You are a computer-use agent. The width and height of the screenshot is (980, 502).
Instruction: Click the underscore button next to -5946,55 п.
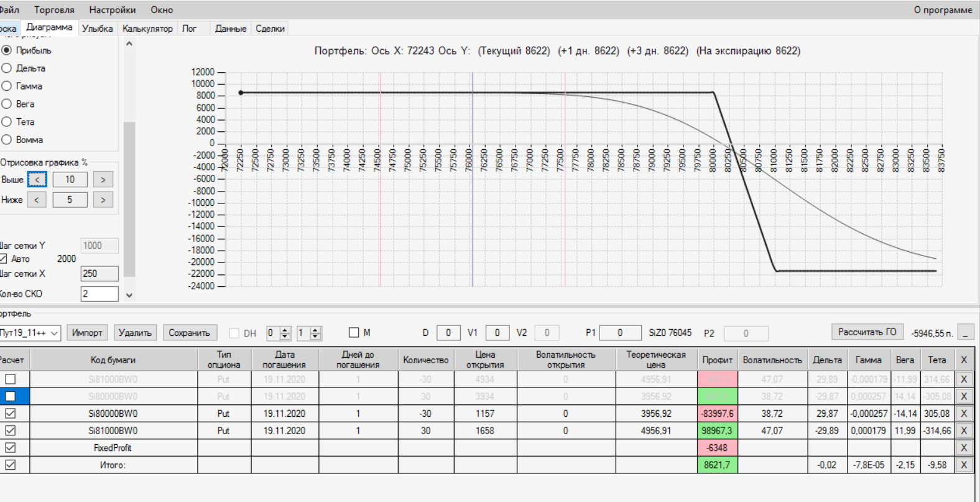[966, 333]
